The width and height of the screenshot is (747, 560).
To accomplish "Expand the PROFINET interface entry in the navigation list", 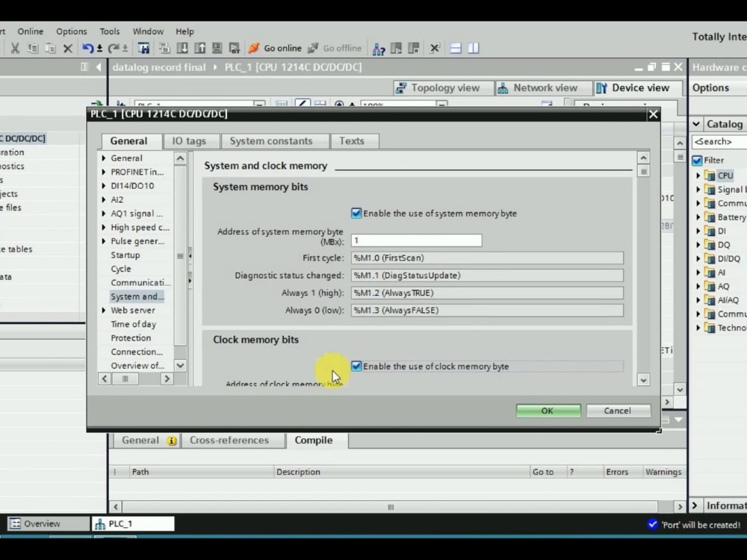I will [x=105, y=171].
